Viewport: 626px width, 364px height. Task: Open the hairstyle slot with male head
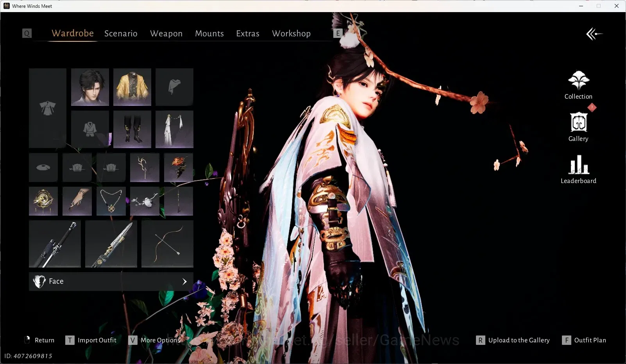tap(90, 87)
